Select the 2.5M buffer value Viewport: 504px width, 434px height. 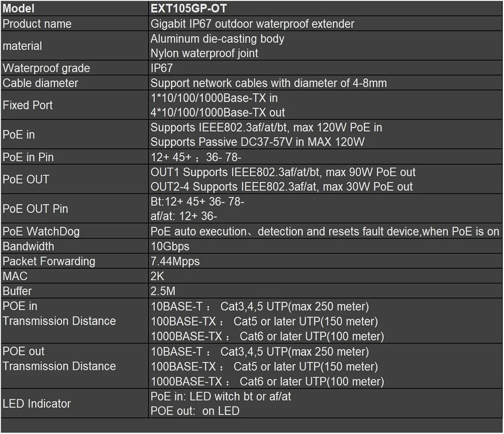163,291
